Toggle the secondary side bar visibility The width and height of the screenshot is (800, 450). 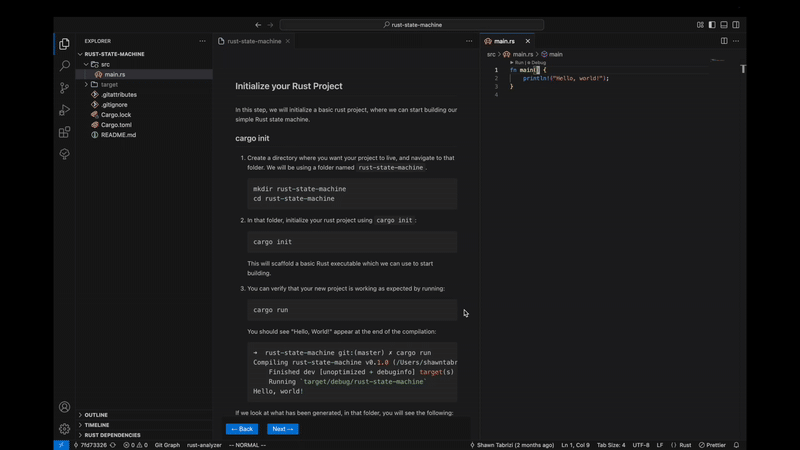click(736, 25)
